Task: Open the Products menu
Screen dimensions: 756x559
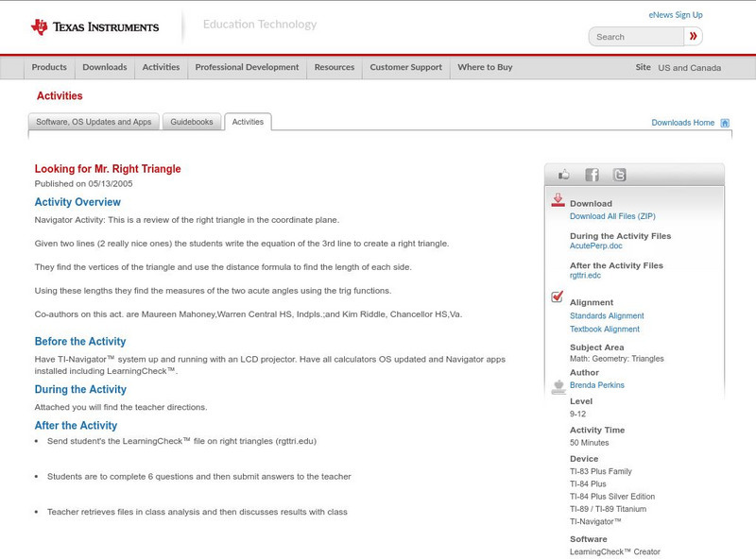Action: pyautogui.click(x=49, y=68)
